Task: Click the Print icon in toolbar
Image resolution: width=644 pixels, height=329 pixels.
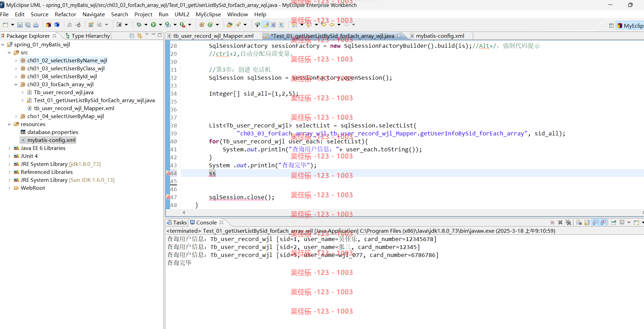Action: coord(36,25)
